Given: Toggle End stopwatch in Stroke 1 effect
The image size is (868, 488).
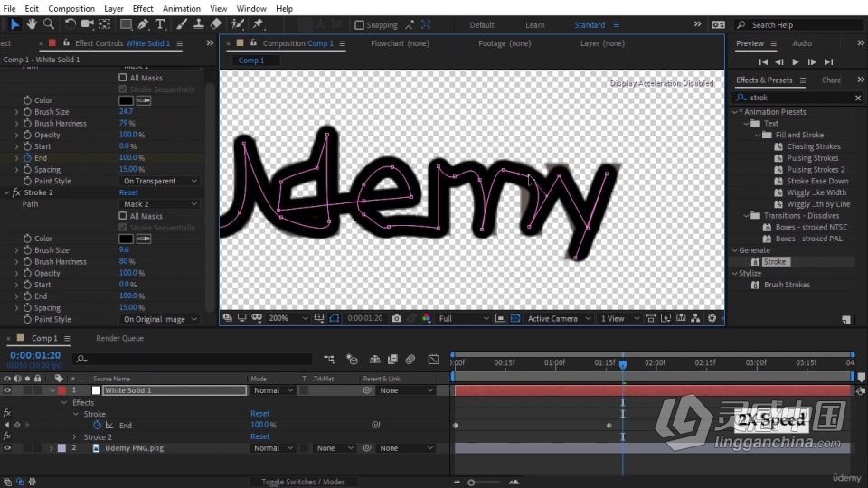Looking at the screenshot, I should point(27,157).
